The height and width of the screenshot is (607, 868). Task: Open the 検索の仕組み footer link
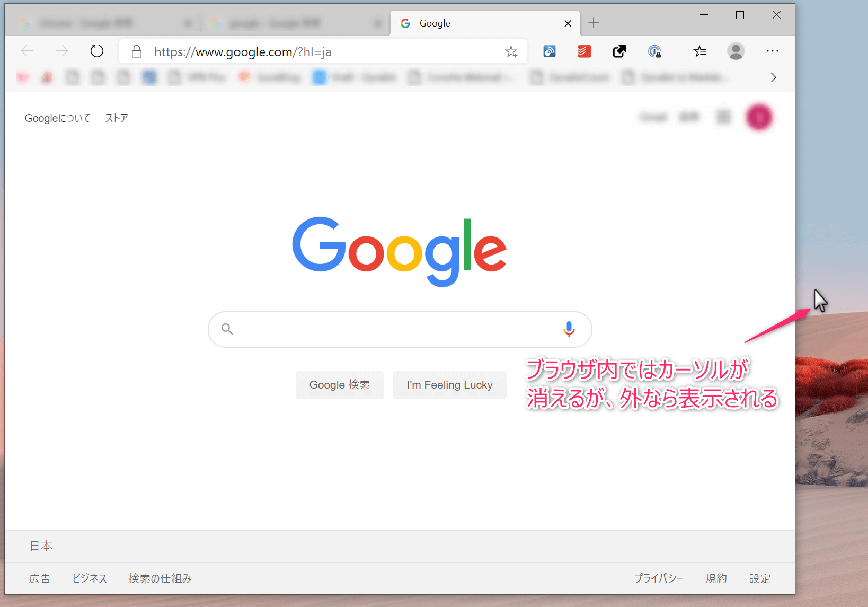tap(160, 578)
